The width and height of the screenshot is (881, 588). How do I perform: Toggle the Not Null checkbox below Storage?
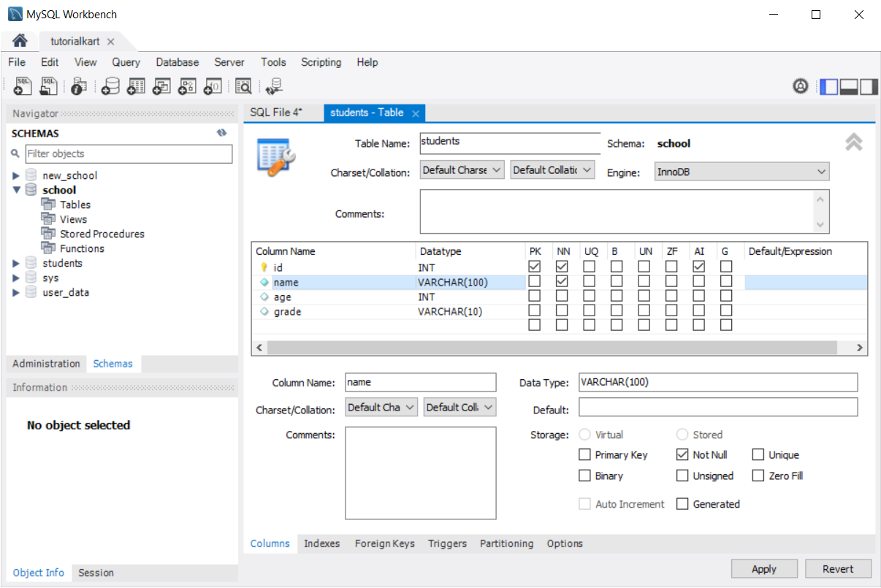[682, 455]
